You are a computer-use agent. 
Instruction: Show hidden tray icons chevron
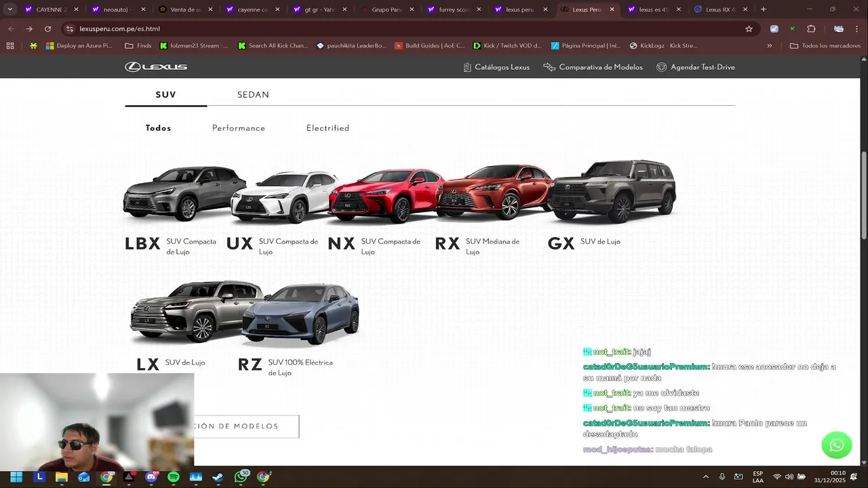705,477
